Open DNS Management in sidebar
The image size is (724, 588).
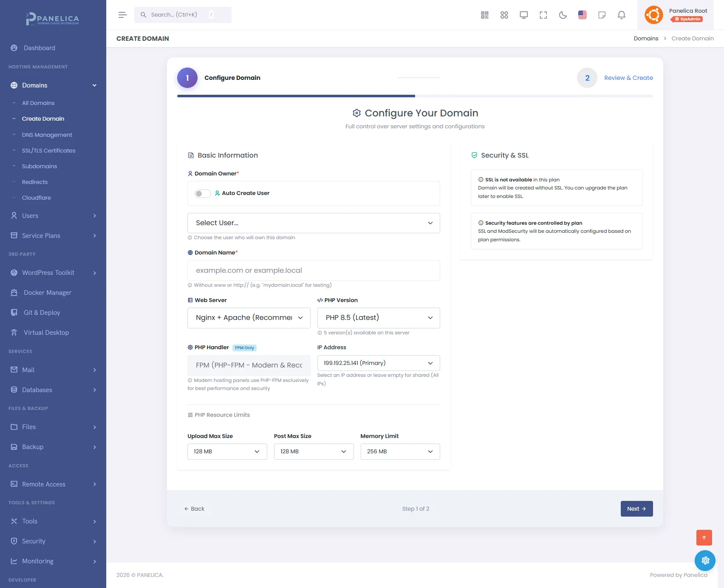click(x=47, y=135)
